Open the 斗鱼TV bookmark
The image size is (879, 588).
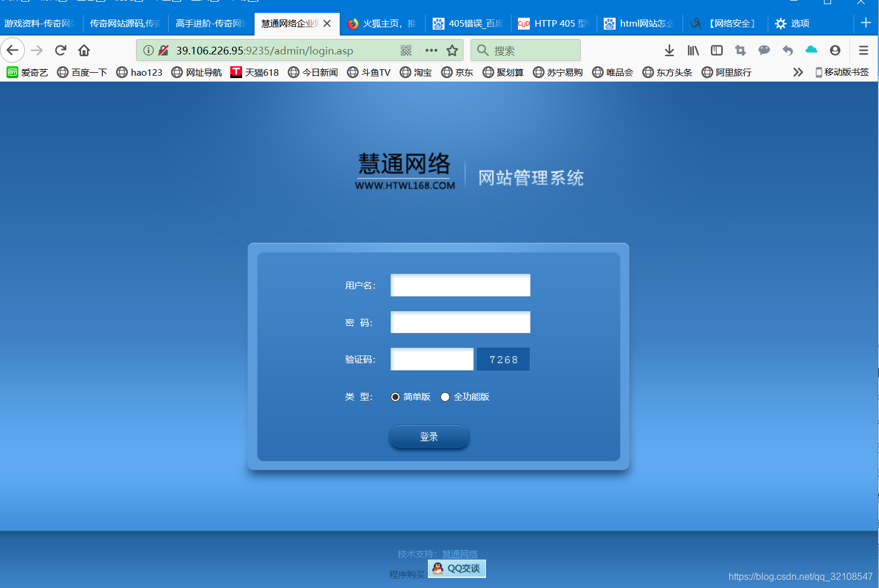click(x=369, y=72)
